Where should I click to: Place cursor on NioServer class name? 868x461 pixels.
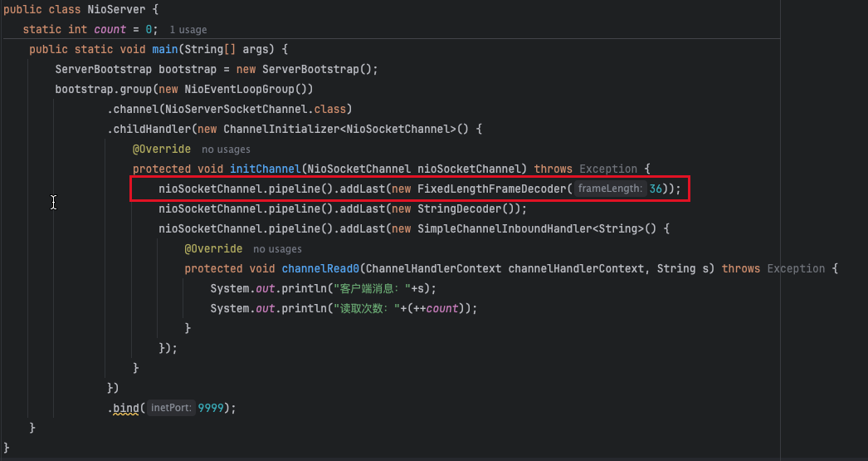point(116,9)
